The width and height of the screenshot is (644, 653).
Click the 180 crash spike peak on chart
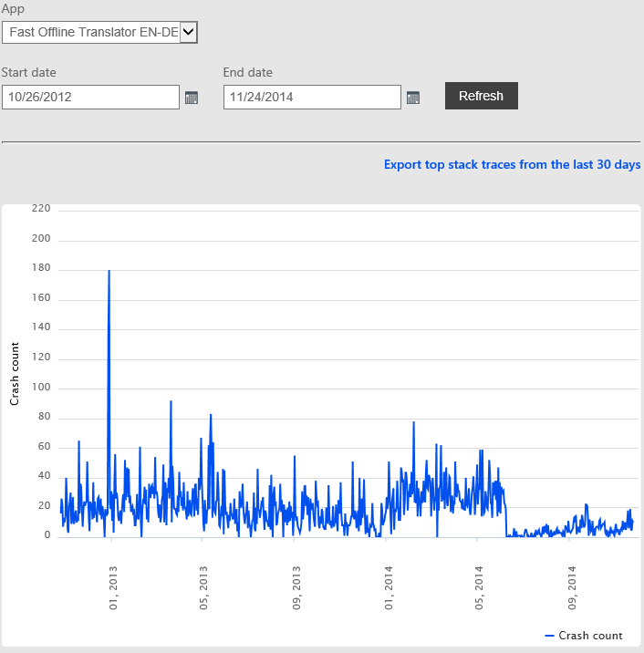[109, 271]
